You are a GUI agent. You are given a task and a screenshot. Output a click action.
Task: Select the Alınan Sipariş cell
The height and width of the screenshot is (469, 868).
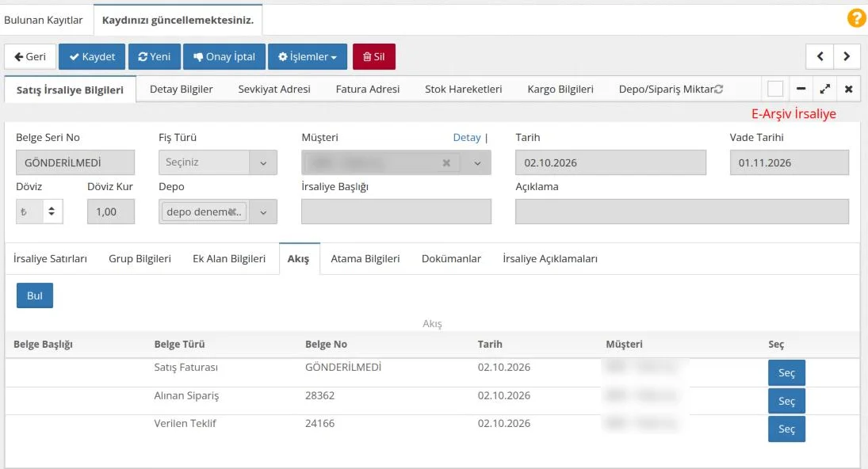click(x=186, y=395)
